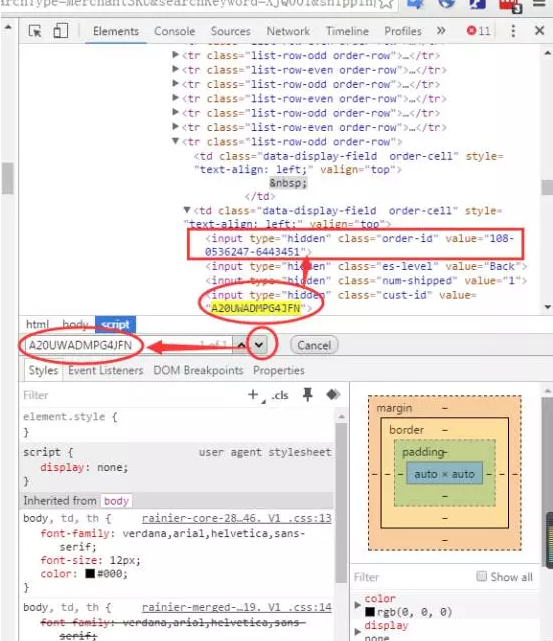The height and width of the screenshot is (641, 553).
Task: Click the pin element state icon
Action: coord(307,394)
